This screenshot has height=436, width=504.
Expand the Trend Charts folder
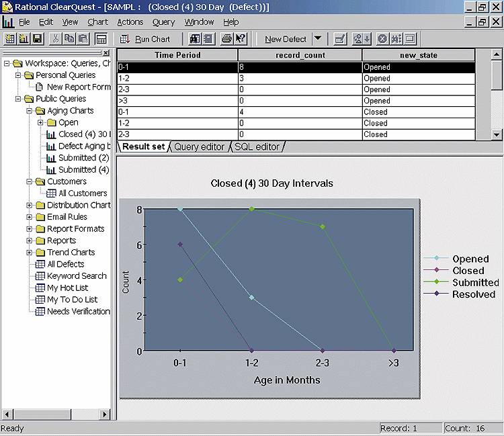coord(30,252)
